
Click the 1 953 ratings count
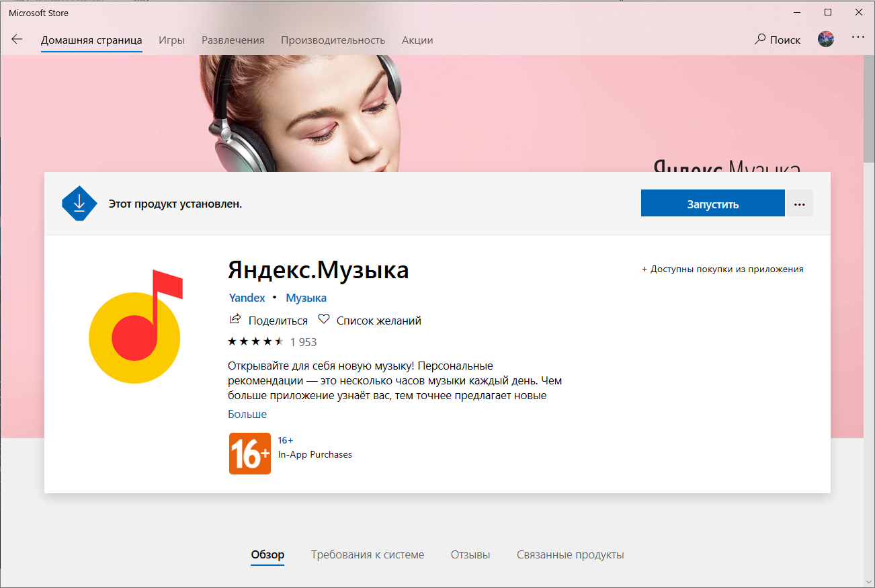[303, 342]
